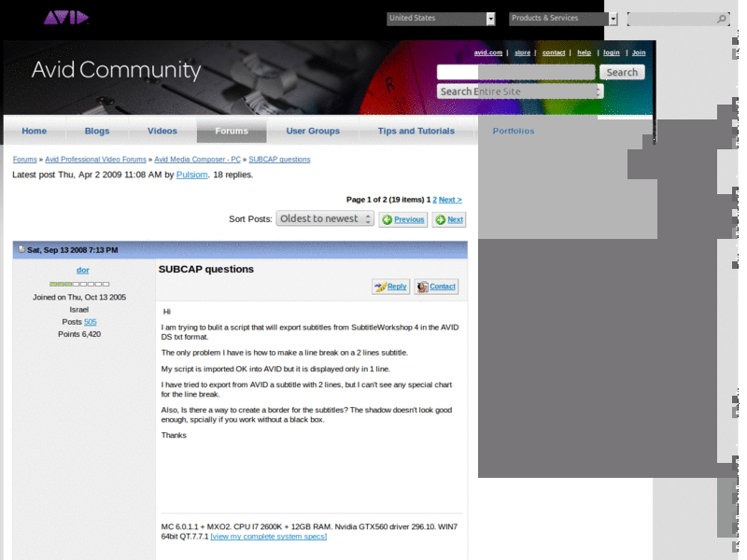Click the 'Israel' location text
The height and width of the screenshot is (560, 747).
79,310
